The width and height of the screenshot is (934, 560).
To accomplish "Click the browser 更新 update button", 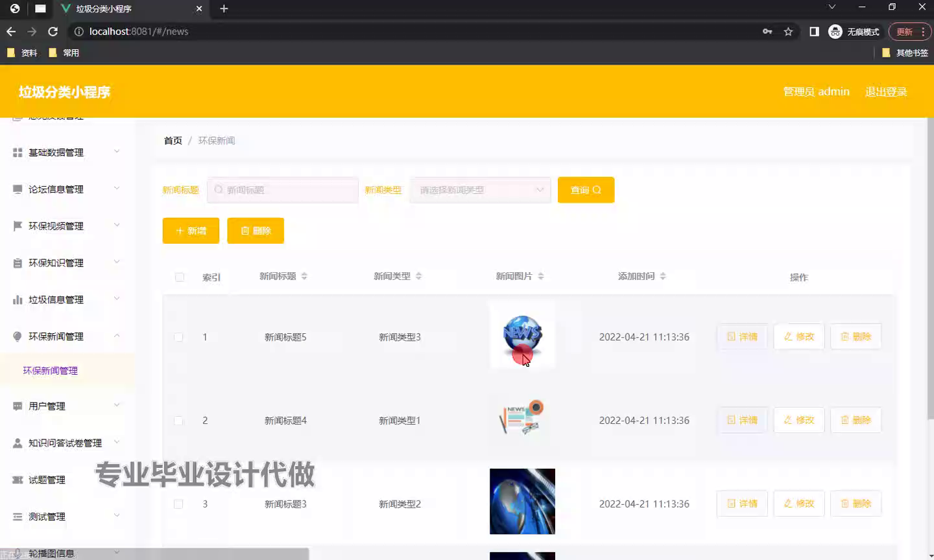I will 909,31.
